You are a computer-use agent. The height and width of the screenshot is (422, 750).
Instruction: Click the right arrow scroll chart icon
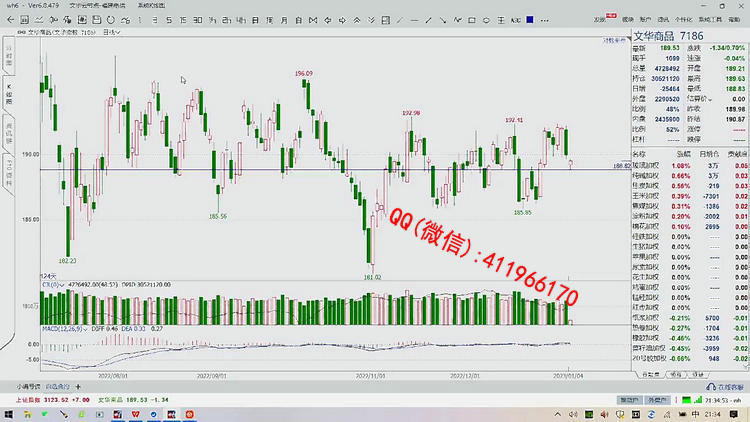pyautogui.click(x=342, y=20)
